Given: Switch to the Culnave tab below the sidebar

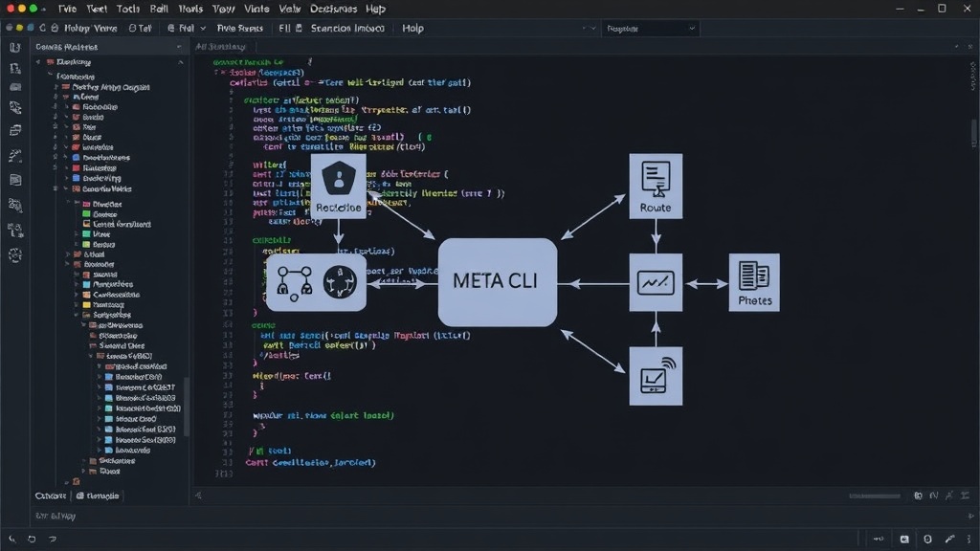Looking at the screenshot, I should [51, 496].
